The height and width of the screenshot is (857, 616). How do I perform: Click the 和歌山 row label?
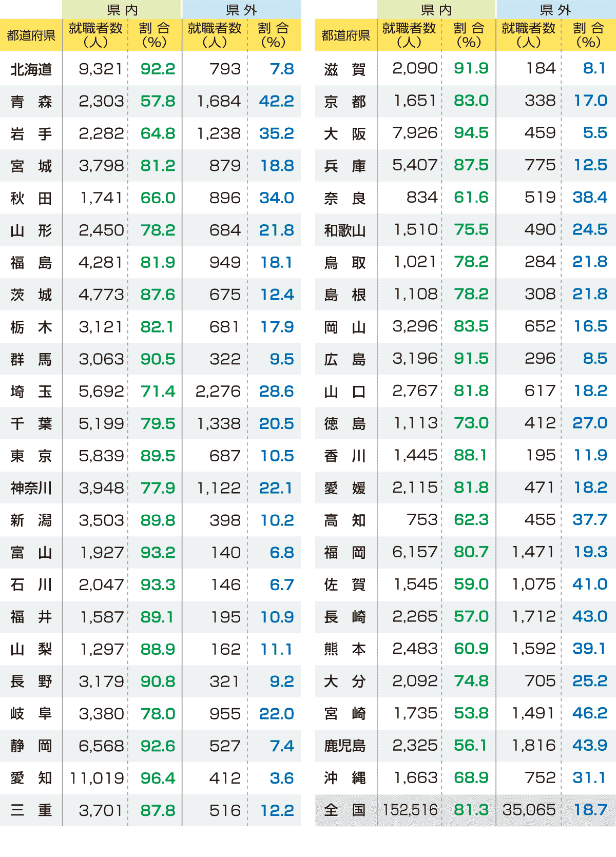click(x=345, y=230)
